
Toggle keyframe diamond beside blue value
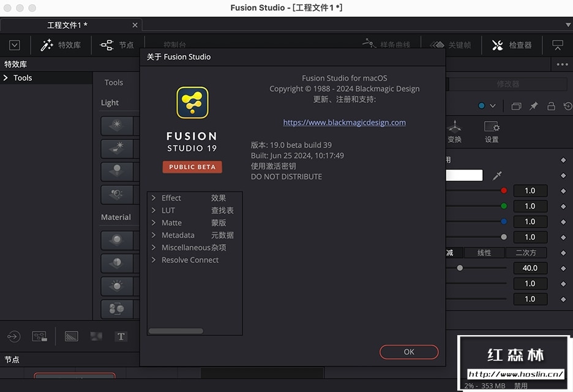(x=563, y=222)
